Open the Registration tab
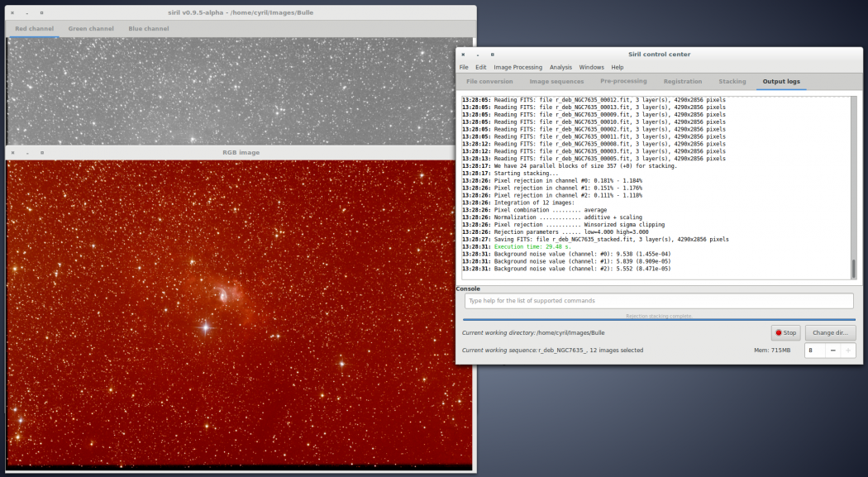The width and height of the screenshot is (868, 477). point(684,81)
